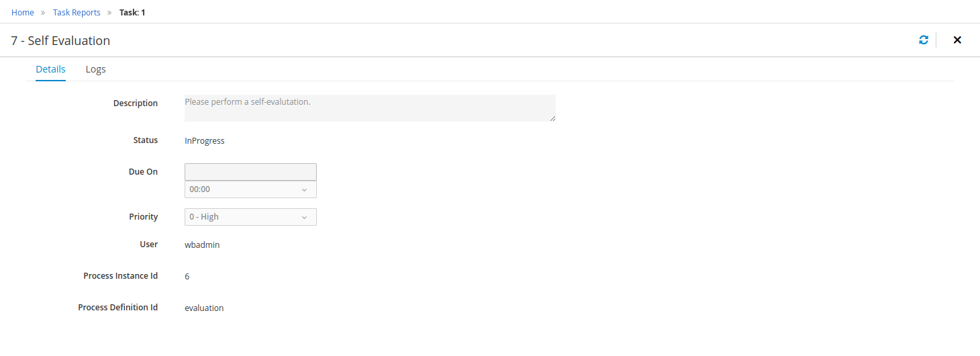Select the Details tab
This screenshot has height=356, width=980.
50,69
